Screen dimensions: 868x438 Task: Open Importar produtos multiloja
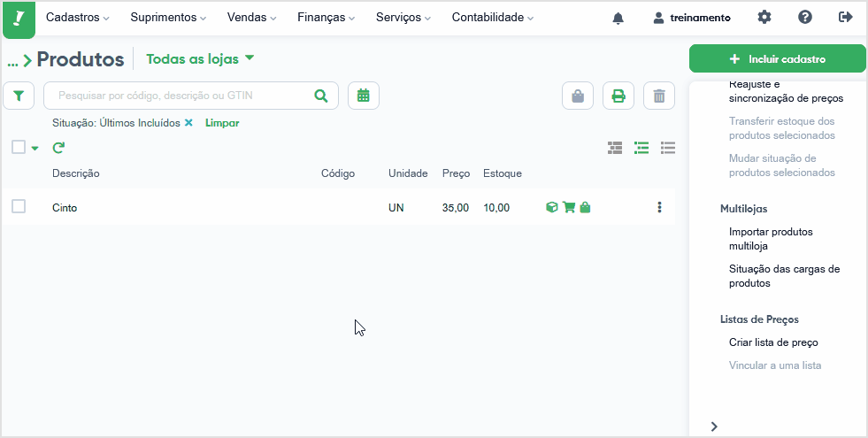(772, 239)
